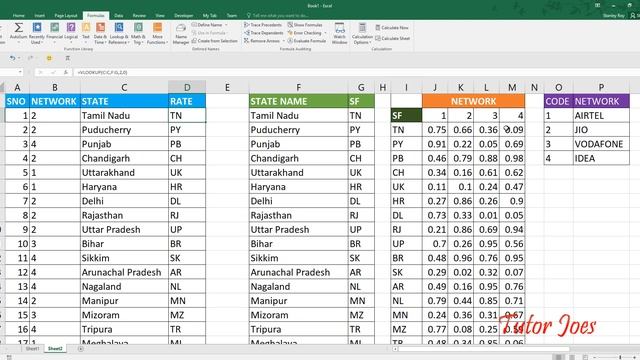Click Trace Precedents
Screen dimensions: 640x360
[263, 25]
